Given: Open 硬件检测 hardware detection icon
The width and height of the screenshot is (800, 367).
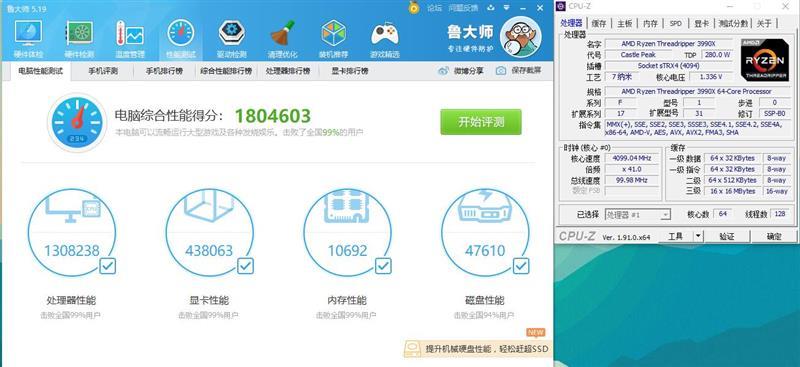Looking at the screenshot, I should 79,34.
